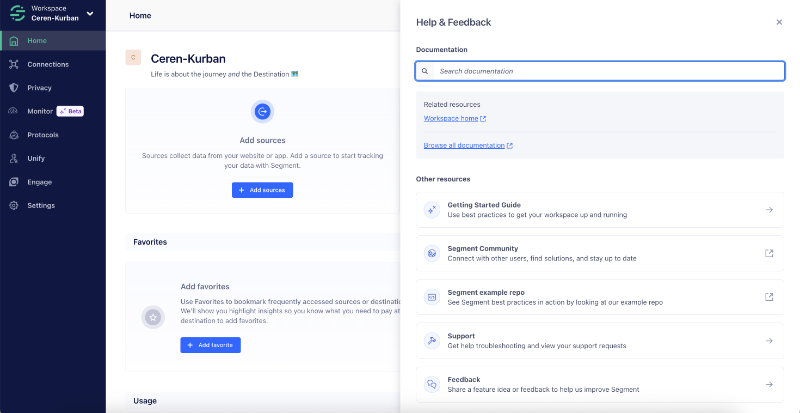Viewport: 800px width, 413px height.
Task: Click the Getting Started Guide sparkle icon
Action: click(x=432, y=210)
